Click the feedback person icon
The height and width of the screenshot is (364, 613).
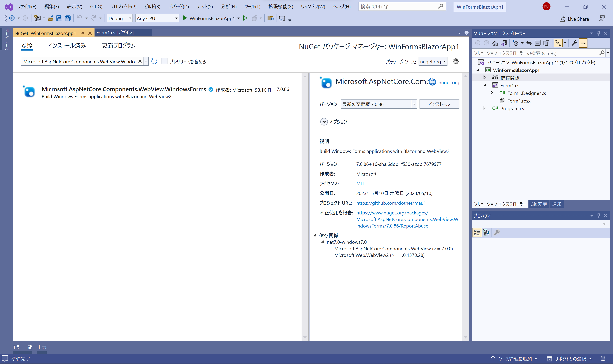pyautogui.click(x=602, y=18)
